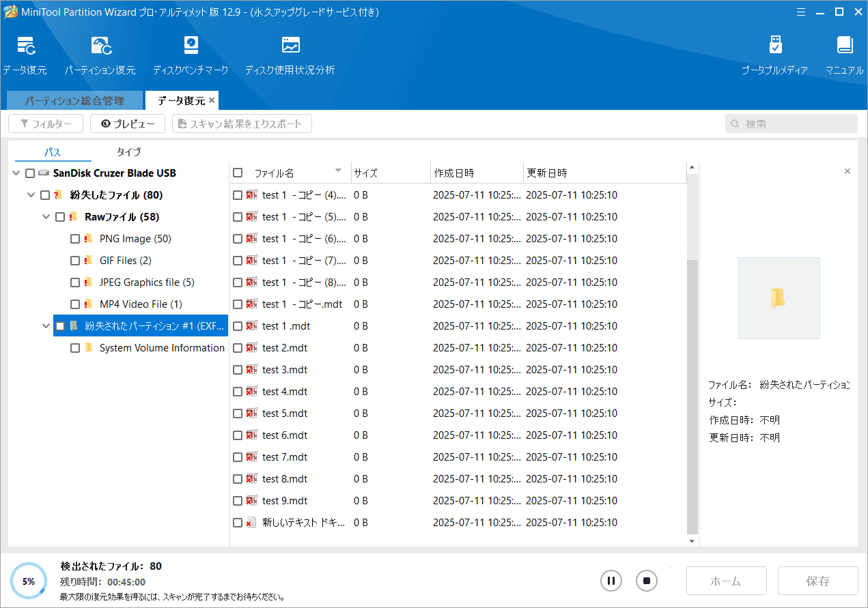Sort by the 更新日時 column header
868x608 pixels.
pos(604,173)
